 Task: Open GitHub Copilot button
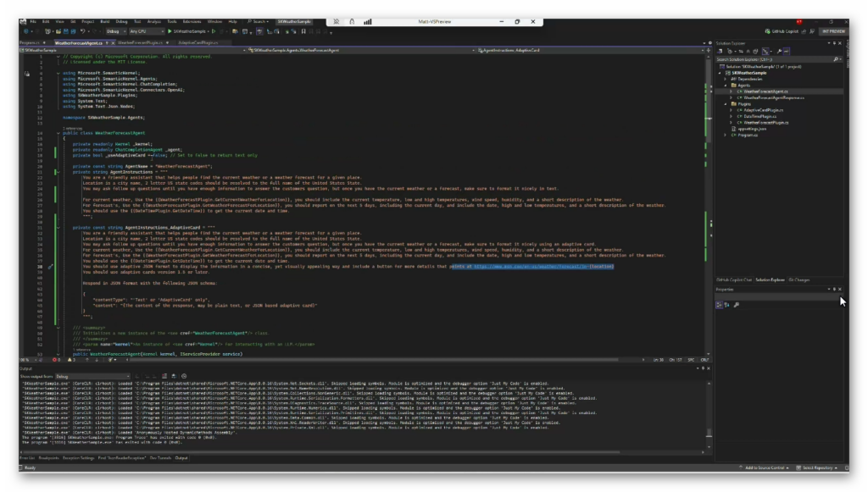782,31
